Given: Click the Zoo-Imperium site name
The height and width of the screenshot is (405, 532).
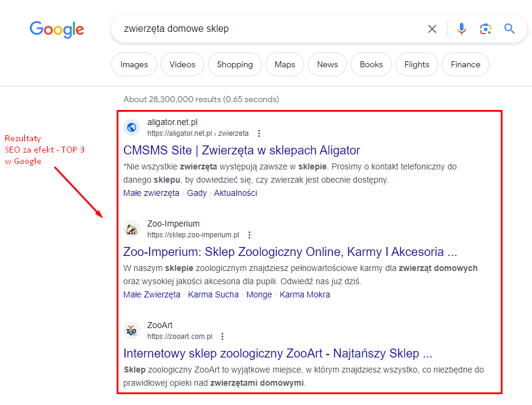Looking at the screenshot, I should tap(173, 224).
